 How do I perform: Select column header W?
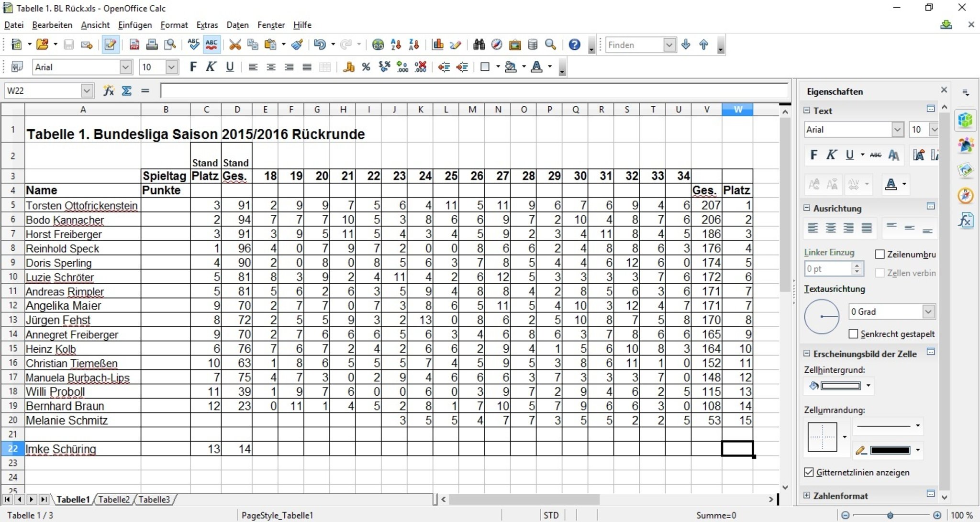click(737, 110)
